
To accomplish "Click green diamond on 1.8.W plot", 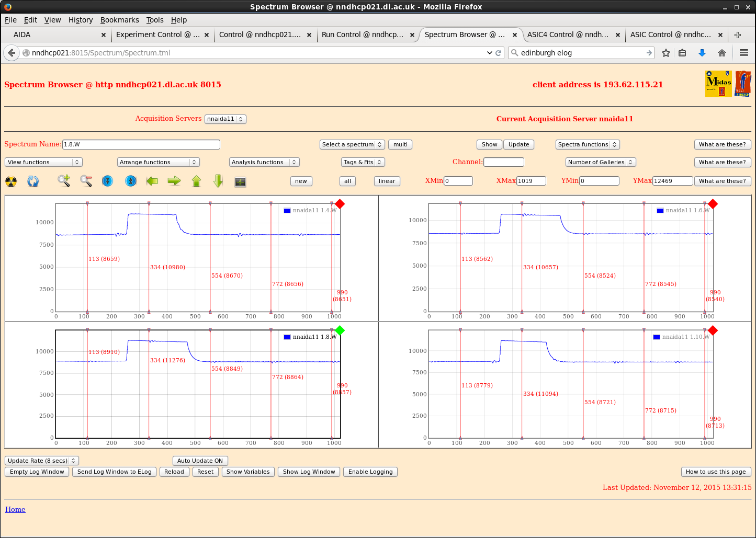I will click(x=340, y=330).
